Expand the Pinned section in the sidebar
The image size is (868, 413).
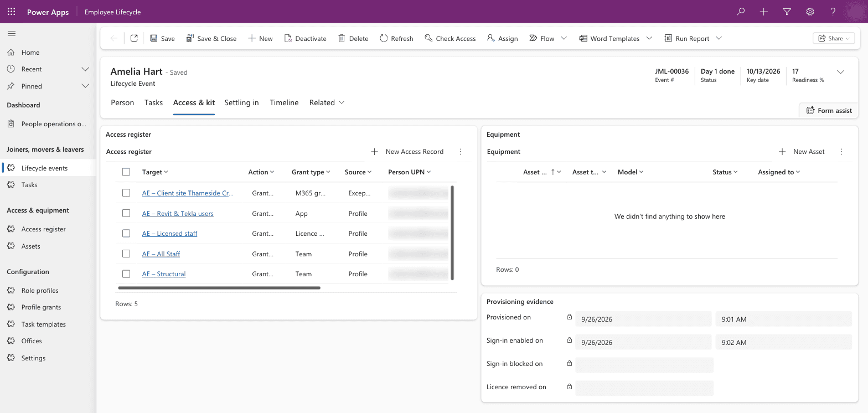85,86
